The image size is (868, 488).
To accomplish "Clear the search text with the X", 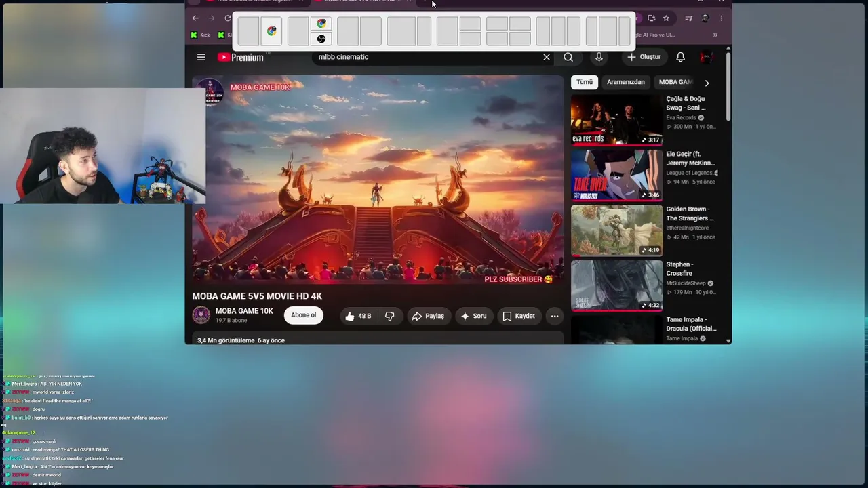I will click(547, 57).
